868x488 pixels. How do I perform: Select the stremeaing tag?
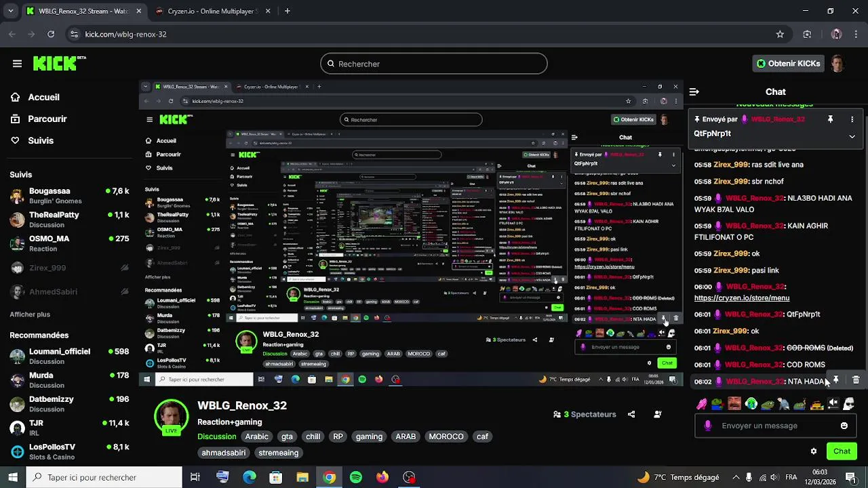click(279, 453)
